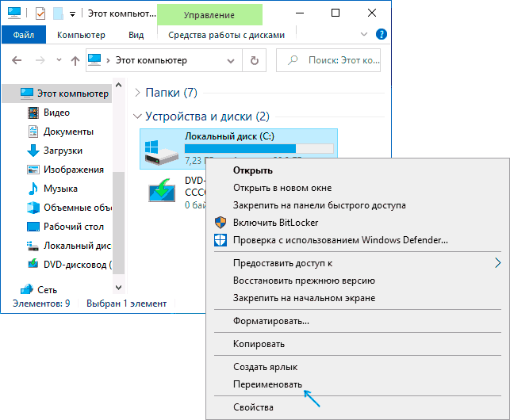Click the computer icon in the title bar
The width and height of the screenshot is (510, 420).
[x=14, y=13]
